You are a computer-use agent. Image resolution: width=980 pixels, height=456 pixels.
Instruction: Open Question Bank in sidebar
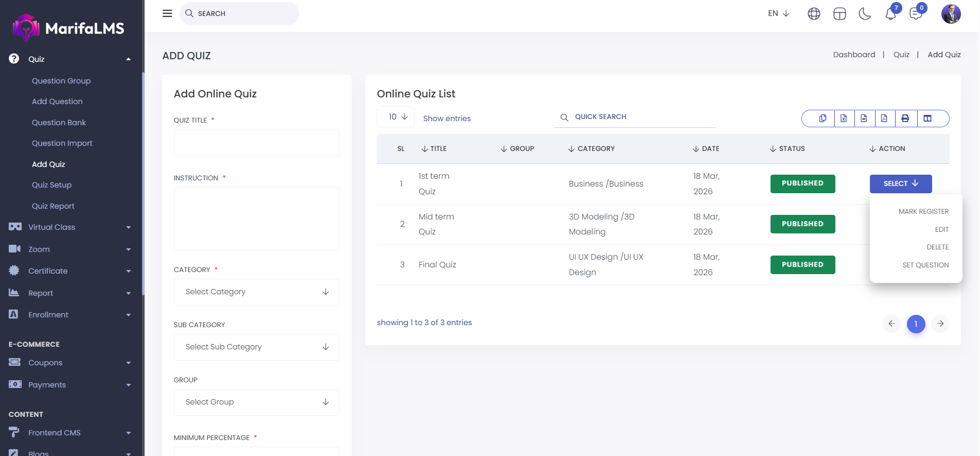click(59, 123)
